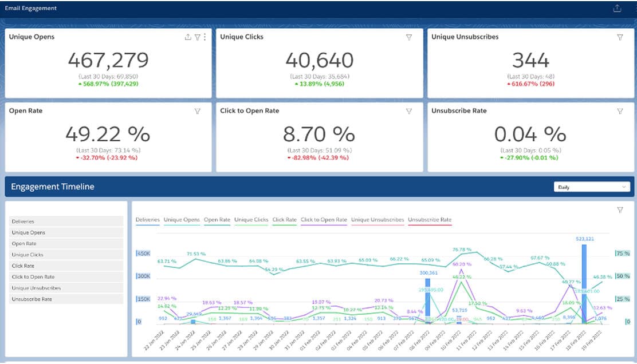The height and width of the screenshot is (364, 637).
Task: Click the 76.78 % open rate data label
Action: [462, 250]
